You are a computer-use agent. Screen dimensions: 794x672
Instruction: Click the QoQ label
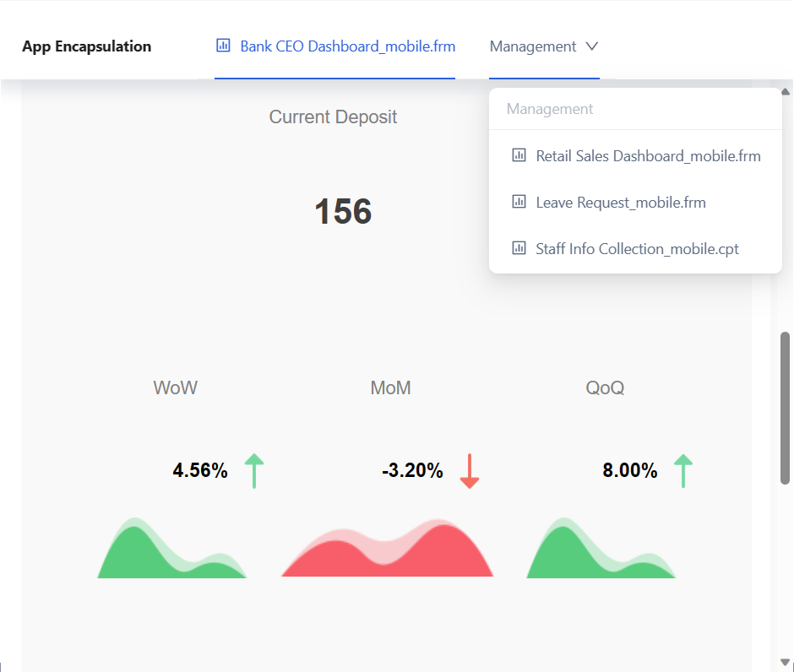point(605,388)
